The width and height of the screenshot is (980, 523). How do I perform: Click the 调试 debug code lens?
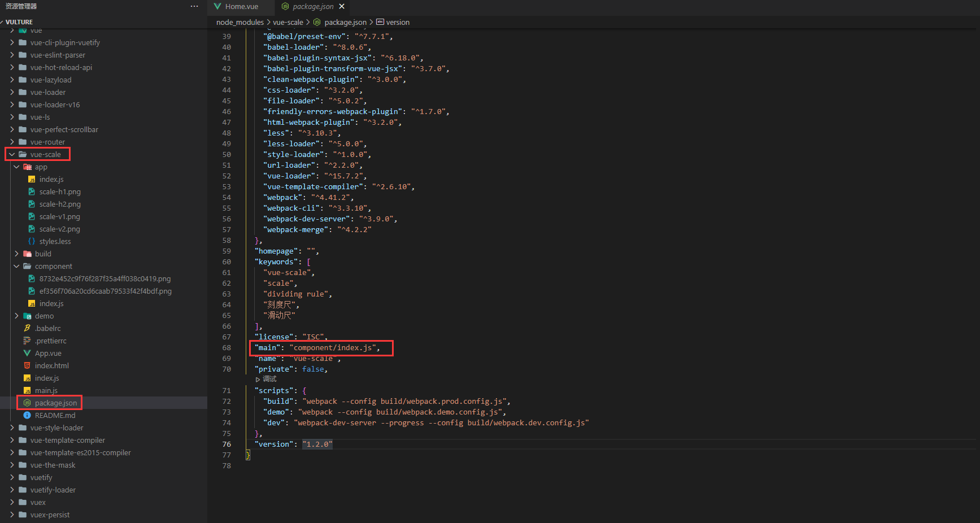[x=269, y=379]
